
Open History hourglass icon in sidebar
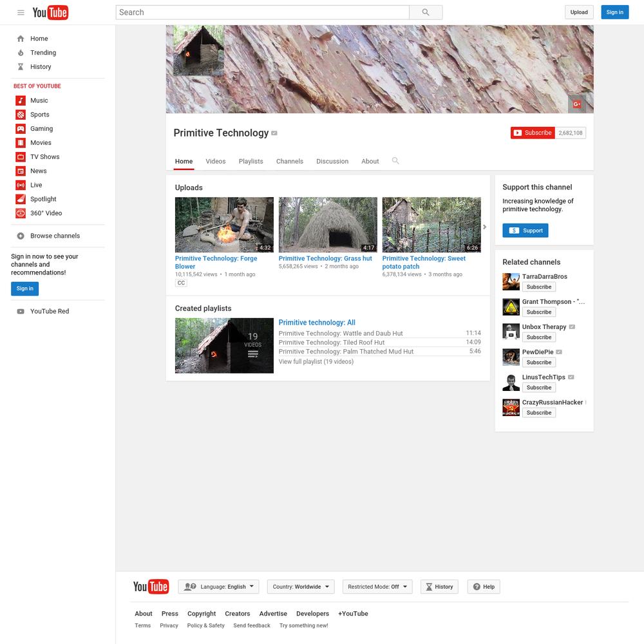coord(21,66)
